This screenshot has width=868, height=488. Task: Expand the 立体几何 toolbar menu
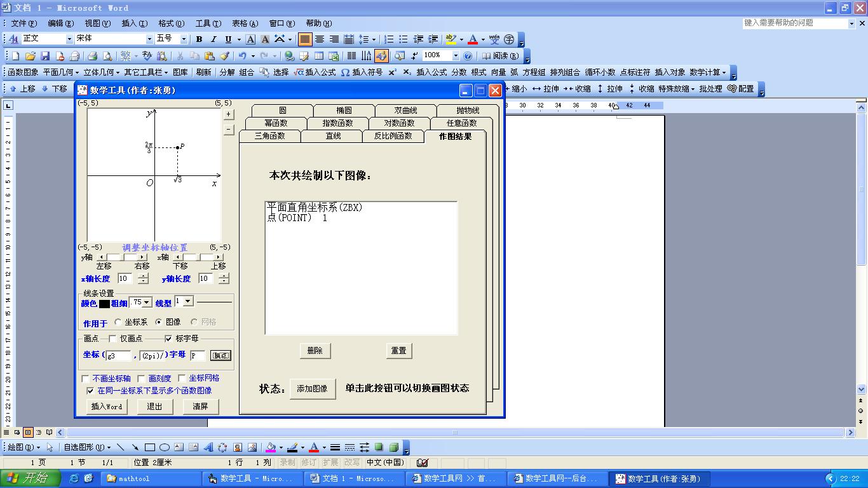pyautogui.click(x=102, y=72)
